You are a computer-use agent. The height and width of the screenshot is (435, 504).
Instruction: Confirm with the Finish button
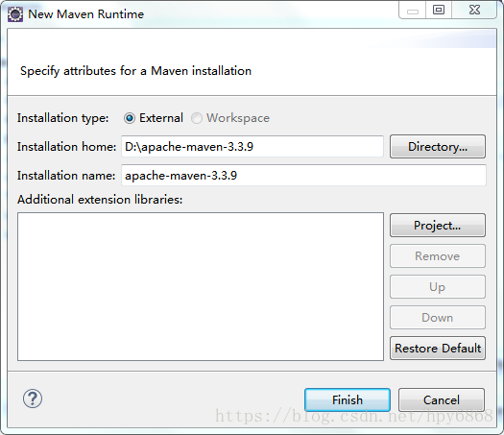tap(348, 400)
